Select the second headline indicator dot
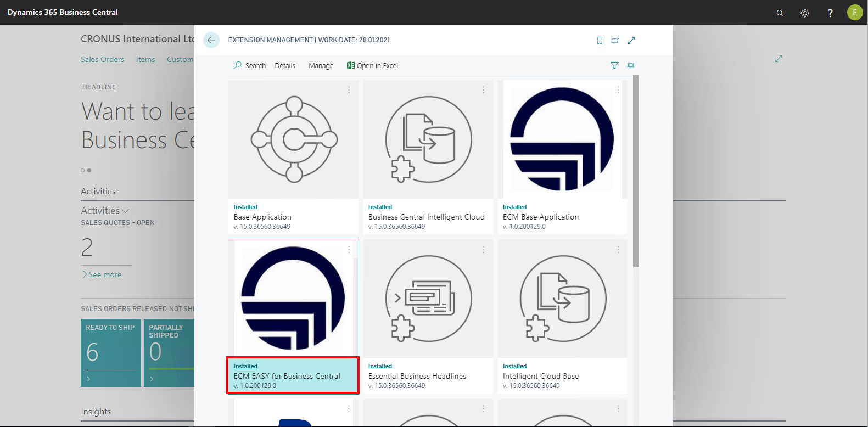This screenshot has width=868, height=427. 89,170
